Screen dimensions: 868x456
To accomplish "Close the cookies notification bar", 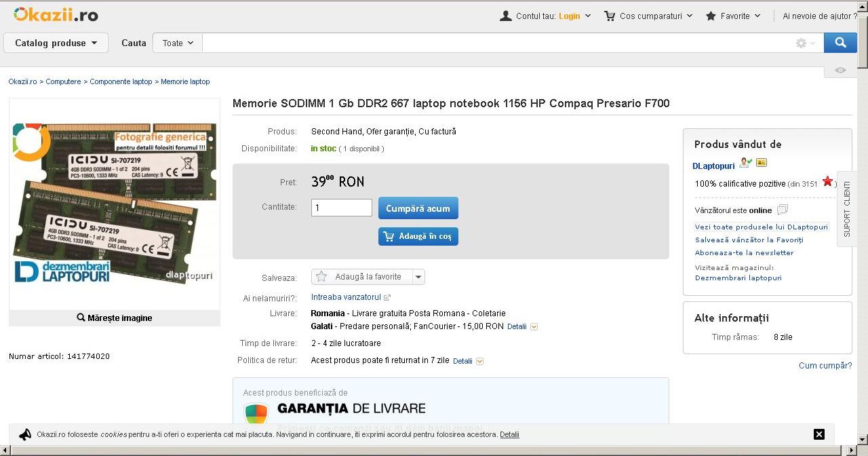I will 818,434.
